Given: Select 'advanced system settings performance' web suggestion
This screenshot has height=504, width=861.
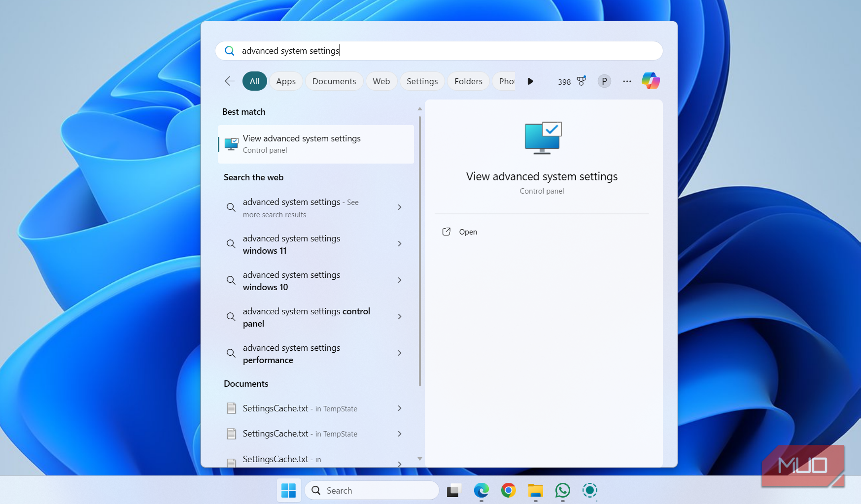Looking at the screenshot, I should tap(306, 354).
